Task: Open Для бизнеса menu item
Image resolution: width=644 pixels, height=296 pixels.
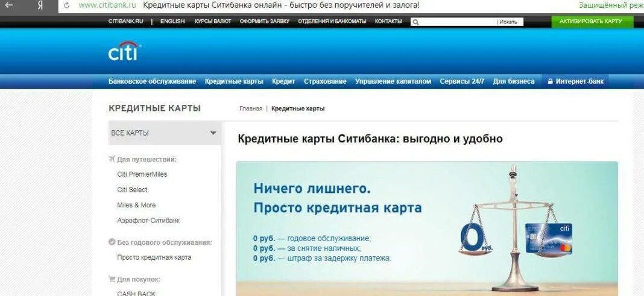Action: pyautogui.click(x=514, y=81)
